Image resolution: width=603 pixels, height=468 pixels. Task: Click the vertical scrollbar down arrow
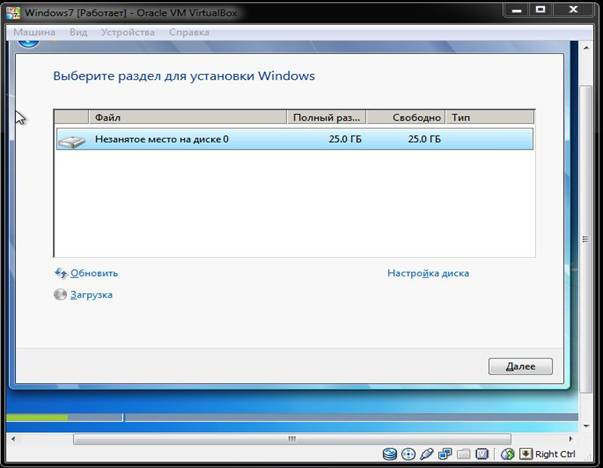pos(586,426)
